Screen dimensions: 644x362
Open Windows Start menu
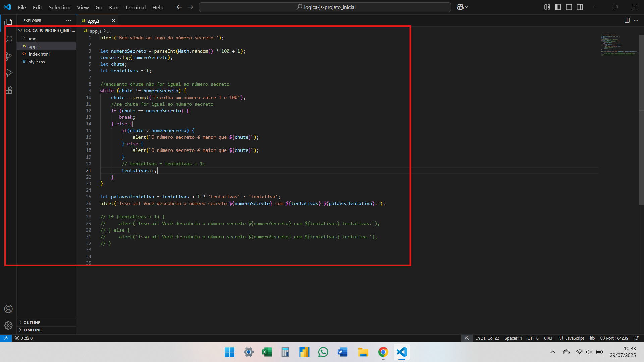pyautogui.click(x=229, y=352)
